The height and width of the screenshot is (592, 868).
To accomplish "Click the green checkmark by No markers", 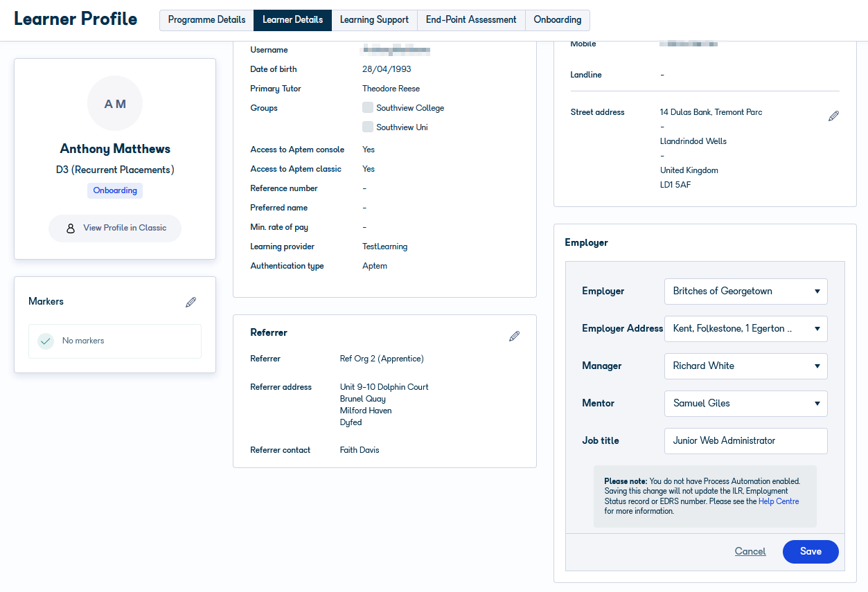I will click(x=45, y=341).
